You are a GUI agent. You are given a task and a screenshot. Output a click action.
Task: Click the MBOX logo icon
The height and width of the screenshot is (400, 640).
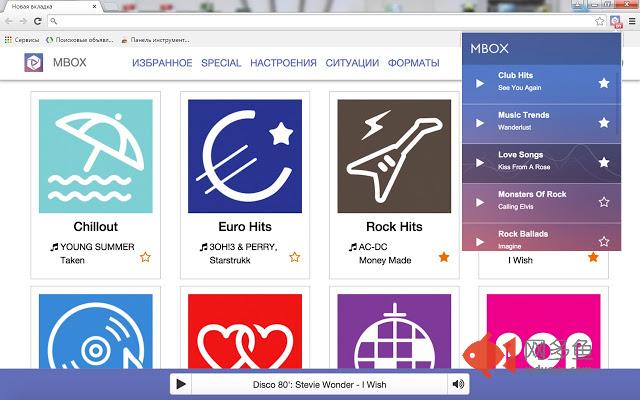(x=33, y=62)
